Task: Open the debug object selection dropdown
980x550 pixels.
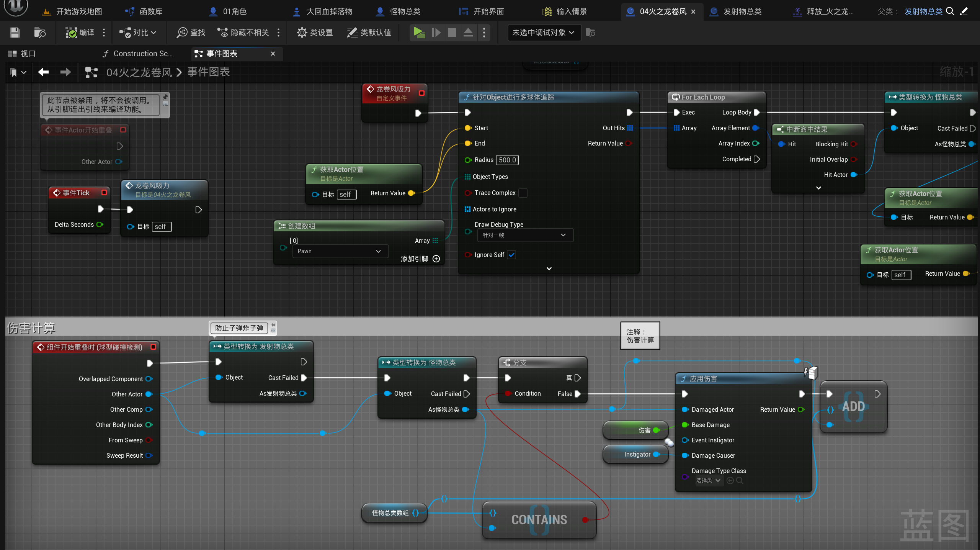Action: pyautogui.click(x=544, y=33)
